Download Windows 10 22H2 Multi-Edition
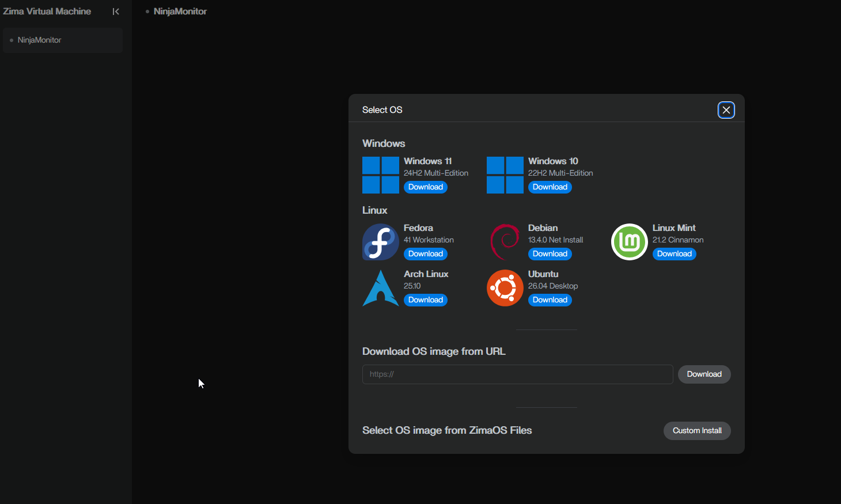This screenshot has width=841, height=504. 550,187
